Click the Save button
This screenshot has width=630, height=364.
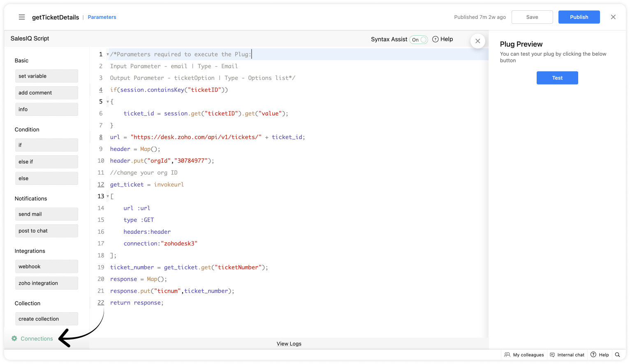click(532, 17)
